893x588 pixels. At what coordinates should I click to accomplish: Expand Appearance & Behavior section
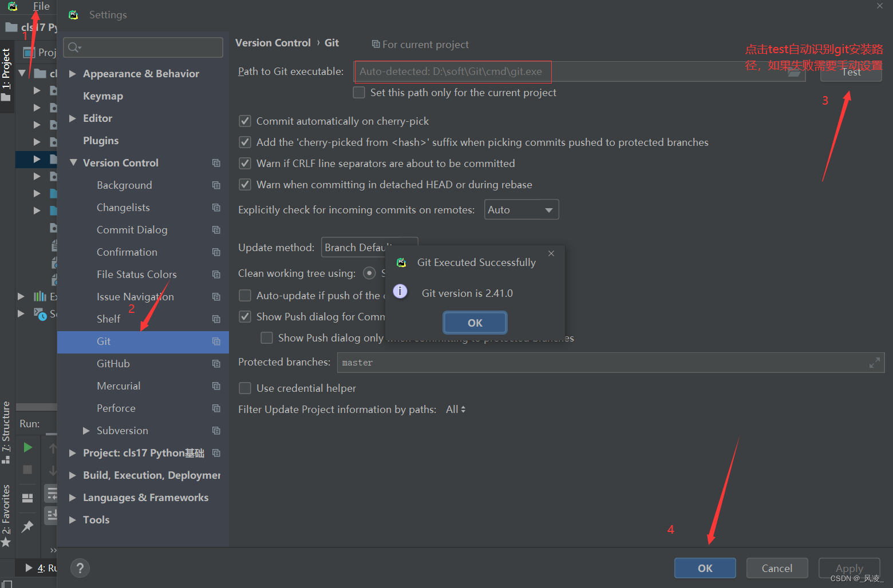tap(73, 74)
